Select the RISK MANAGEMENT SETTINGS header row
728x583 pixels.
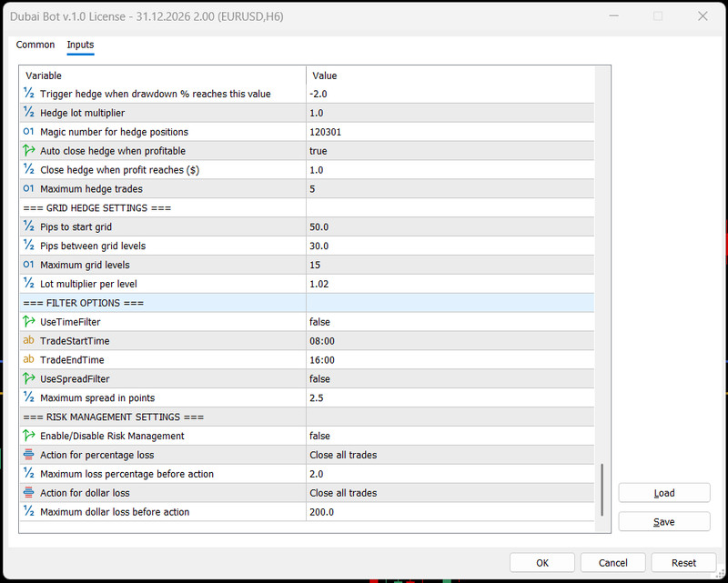307,417
